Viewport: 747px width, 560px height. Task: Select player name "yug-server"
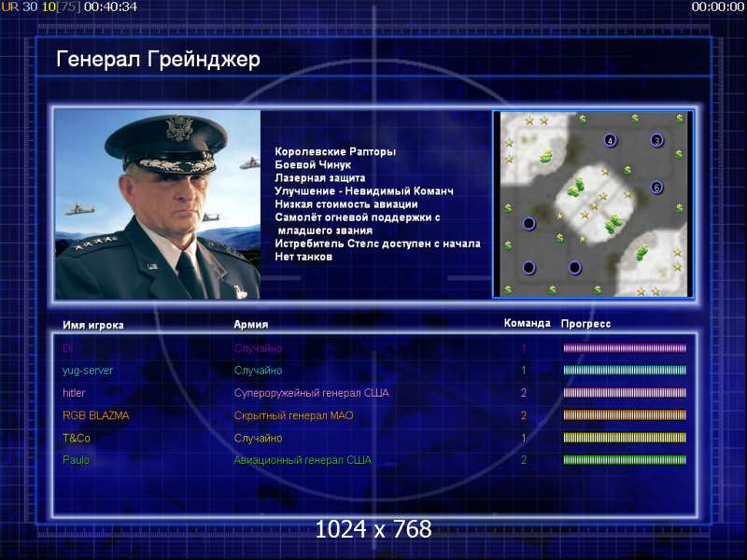coord(88,371)
